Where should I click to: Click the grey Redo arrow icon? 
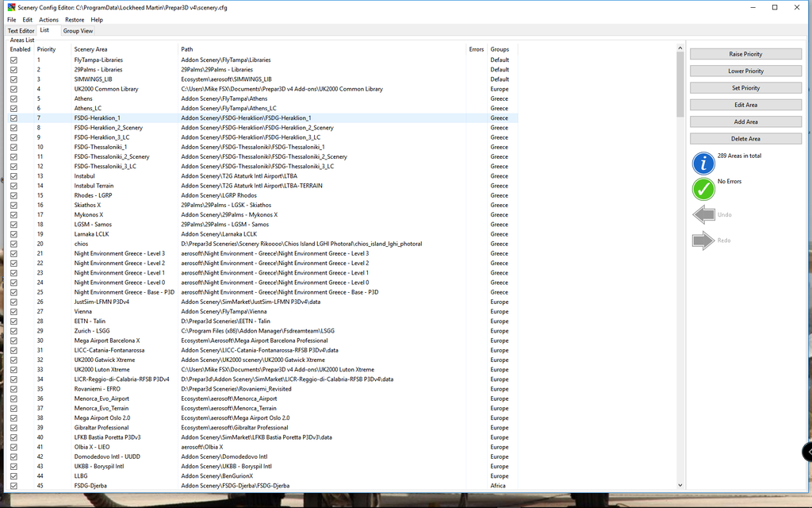tap(704, 241)
